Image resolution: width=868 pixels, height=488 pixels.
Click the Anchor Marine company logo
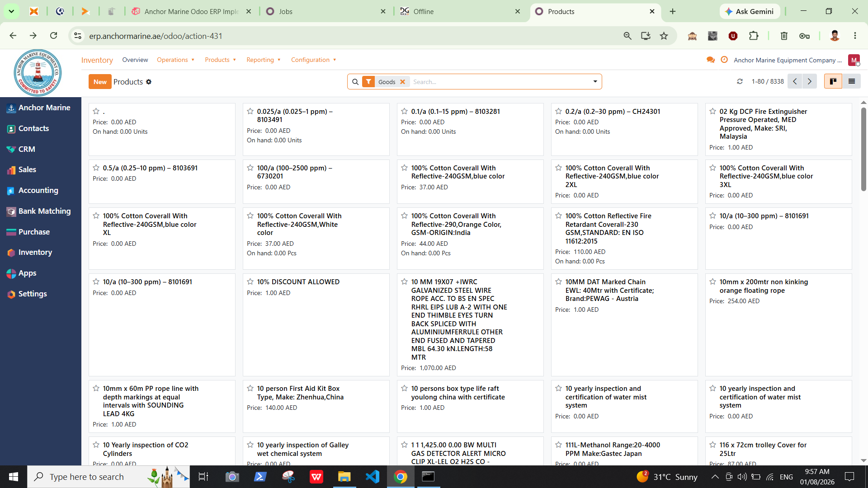click(38, 72)
